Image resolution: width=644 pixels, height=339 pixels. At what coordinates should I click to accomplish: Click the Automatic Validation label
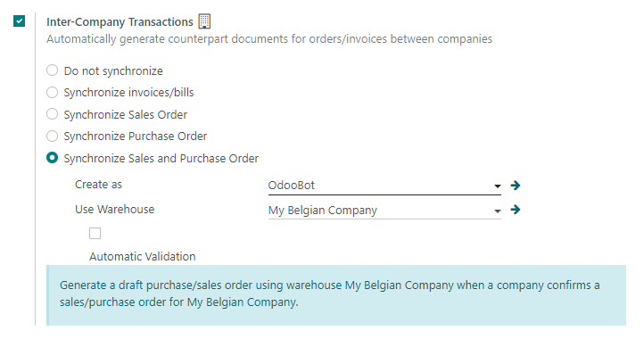point(142,256)
